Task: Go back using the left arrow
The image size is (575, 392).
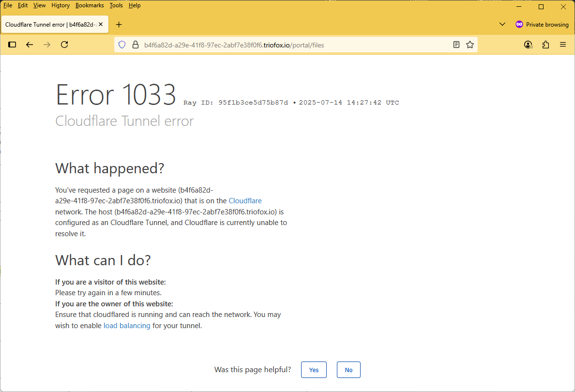Action: [30, 45]
